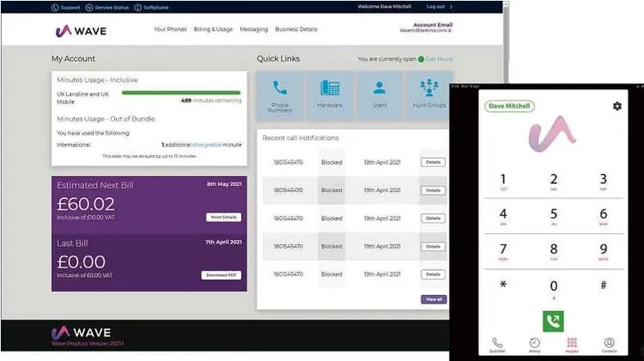Screen dimensions: 644x361
Task: Open the Hardware quick link
Action: click(330, 94)
